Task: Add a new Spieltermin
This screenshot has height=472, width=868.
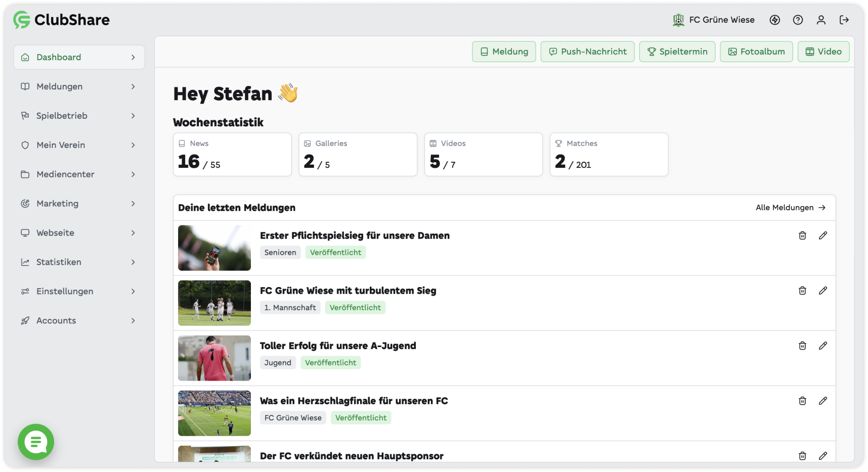Action: [677, 52]
